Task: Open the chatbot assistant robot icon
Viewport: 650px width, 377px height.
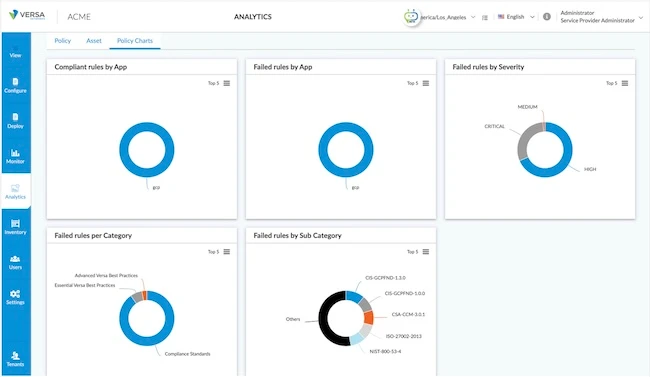Action: pyautogui.click(x=411, y=17)
